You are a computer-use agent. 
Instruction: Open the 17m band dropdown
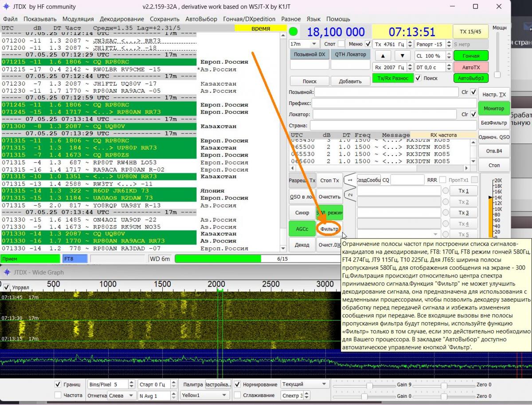(304, 44)
